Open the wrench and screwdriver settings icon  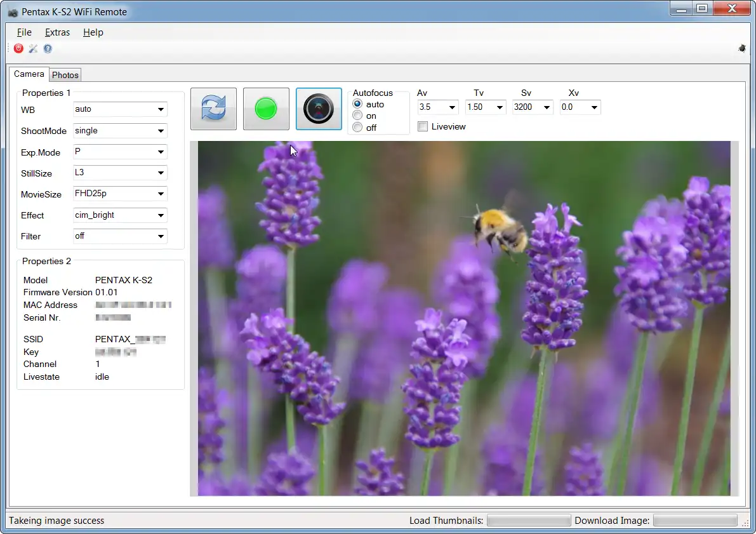(33, 49)
